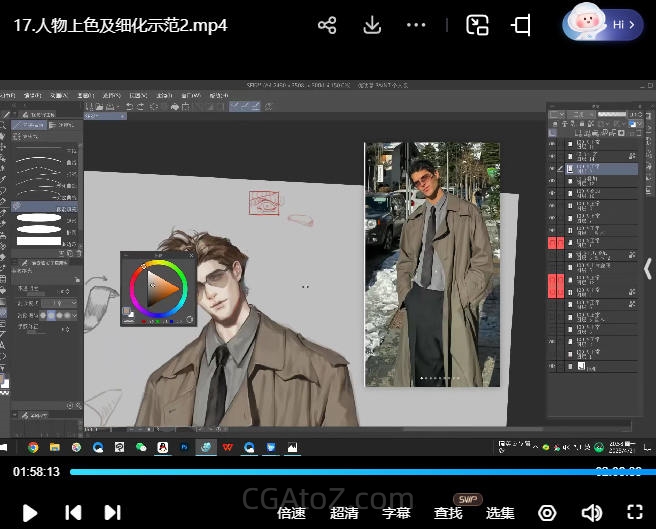The height and width of the screenshot is (529, 656).
Task: Click the download icon
Action: point(372,26)
